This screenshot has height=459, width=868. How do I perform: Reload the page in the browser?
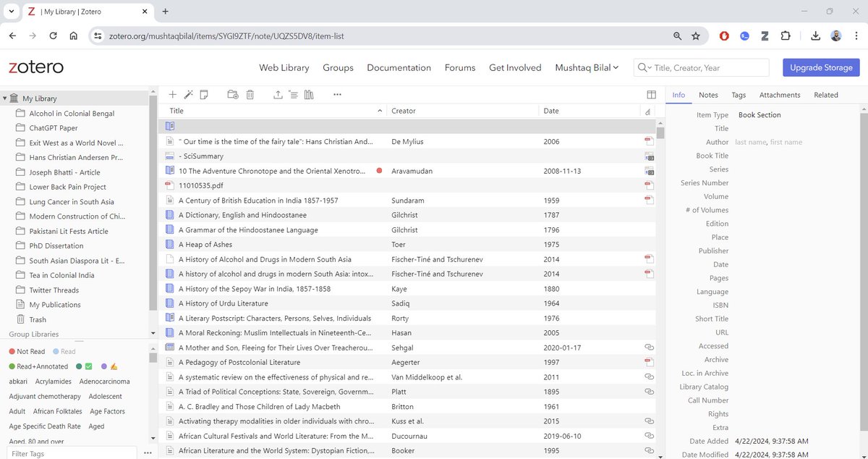click(x=53, y=35)
